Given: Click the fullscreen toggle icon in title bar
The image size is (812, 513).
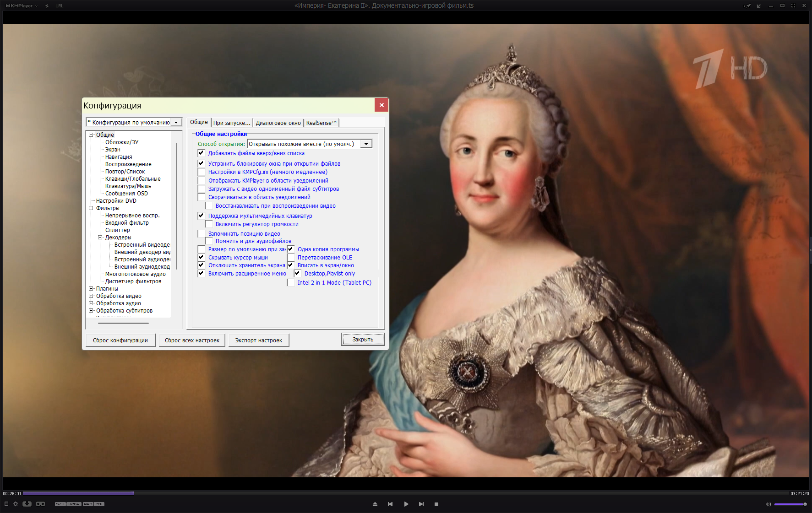Looking at the screenshot, I should (793, 6).
